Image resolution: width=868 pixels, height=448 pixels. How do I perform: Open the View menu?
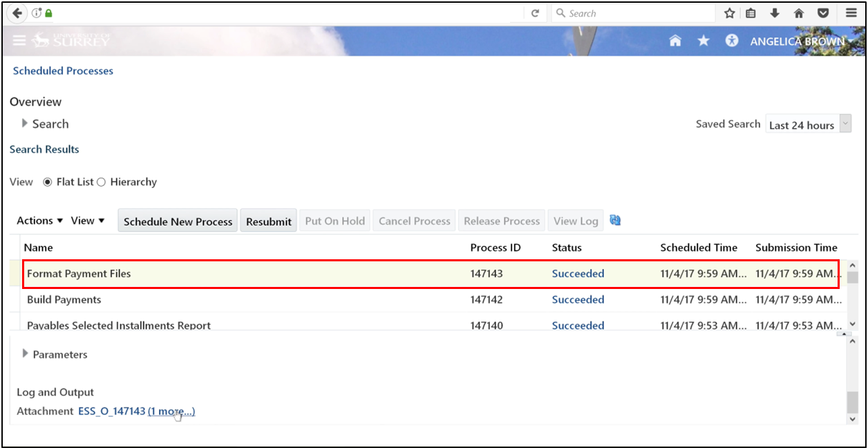pos(86,220)
